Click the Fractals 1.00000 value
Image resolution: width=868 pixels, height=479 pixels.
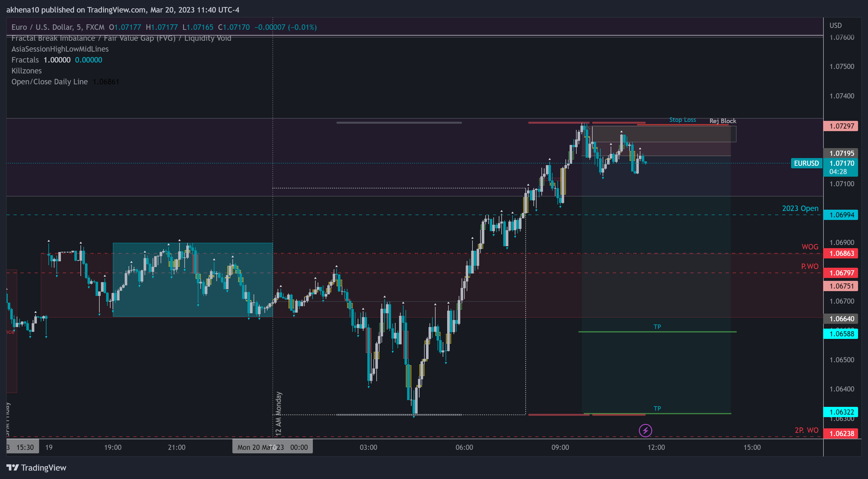(x=57, y=60)
